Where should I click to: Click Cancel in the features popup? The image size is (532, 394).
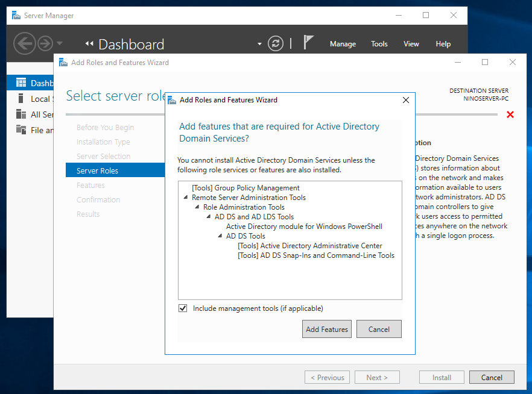click(379, 329)
